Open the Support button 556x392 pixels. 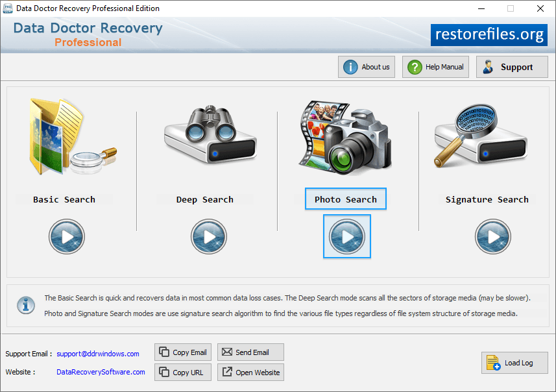pyautogui.click(x=512, y=67)
